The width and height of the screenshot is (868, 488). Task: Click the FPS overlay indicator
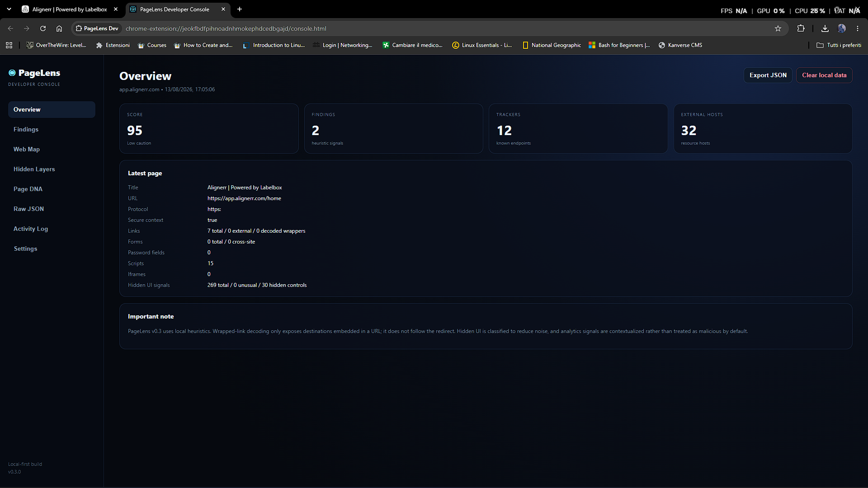pyautogui.click(x=734, y=11)
